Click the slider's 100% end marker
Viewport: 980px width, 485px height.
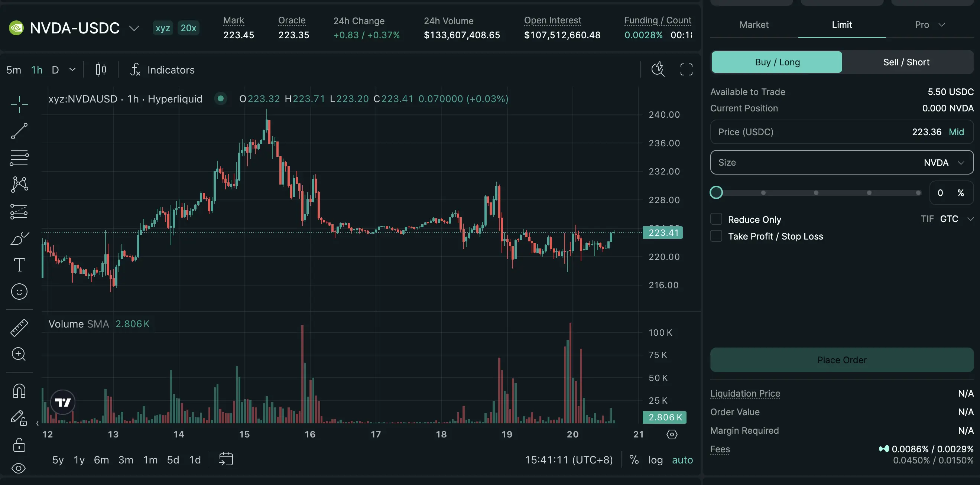[x=918, y=193]
